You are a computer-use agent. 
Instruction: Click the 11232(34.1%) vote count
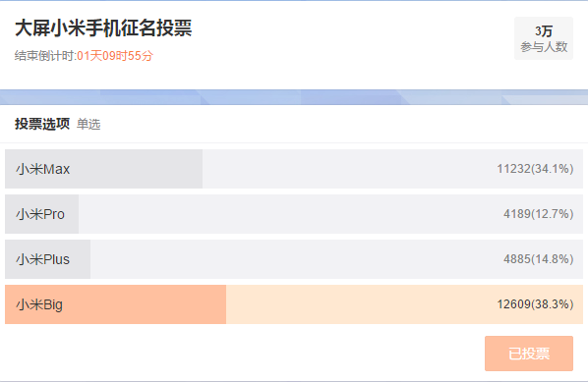535,169
